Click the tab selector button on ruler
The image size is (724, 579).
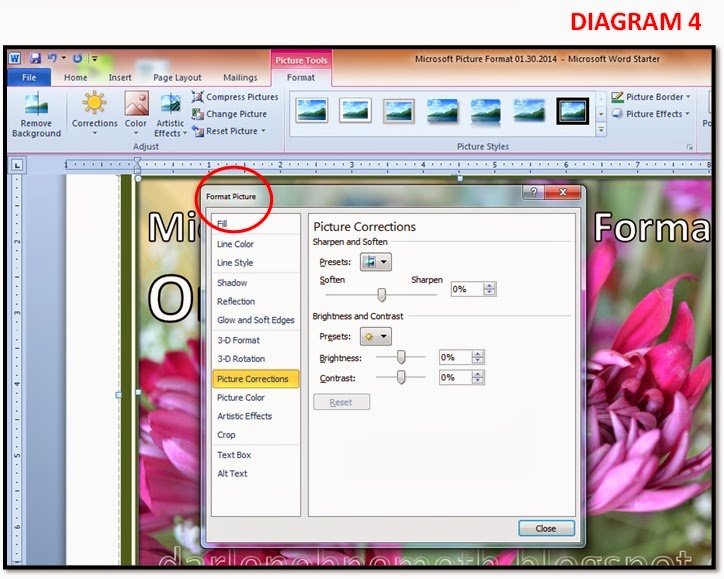pos(17,165)
